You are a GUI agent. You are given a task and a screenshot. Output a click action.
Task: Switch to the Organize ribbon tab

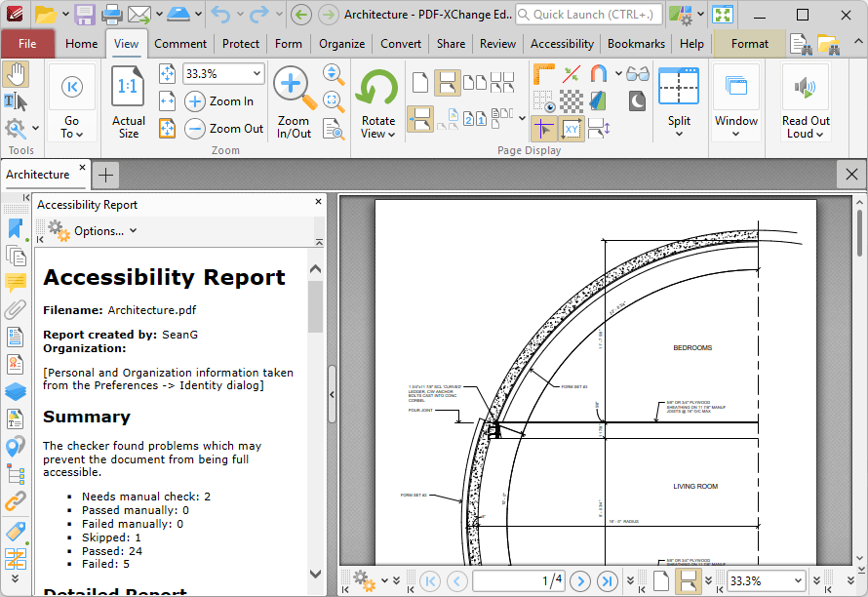[341, 44]
